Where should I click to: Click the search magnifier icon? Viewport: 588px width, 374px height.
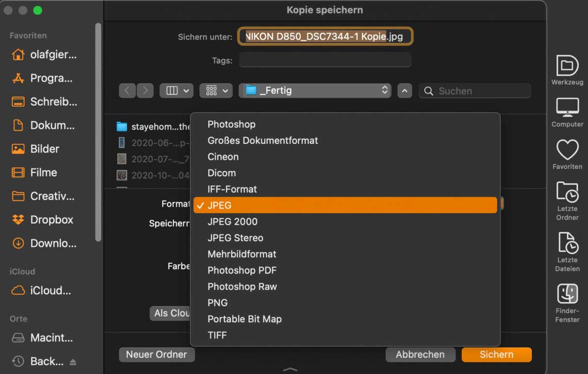pos(429,91)
